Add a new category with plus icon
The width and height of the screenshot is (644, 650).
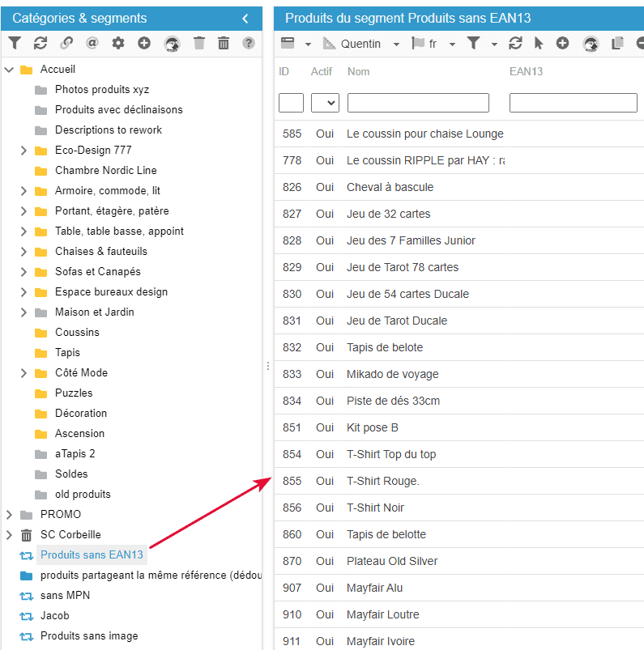click(144, 43)
